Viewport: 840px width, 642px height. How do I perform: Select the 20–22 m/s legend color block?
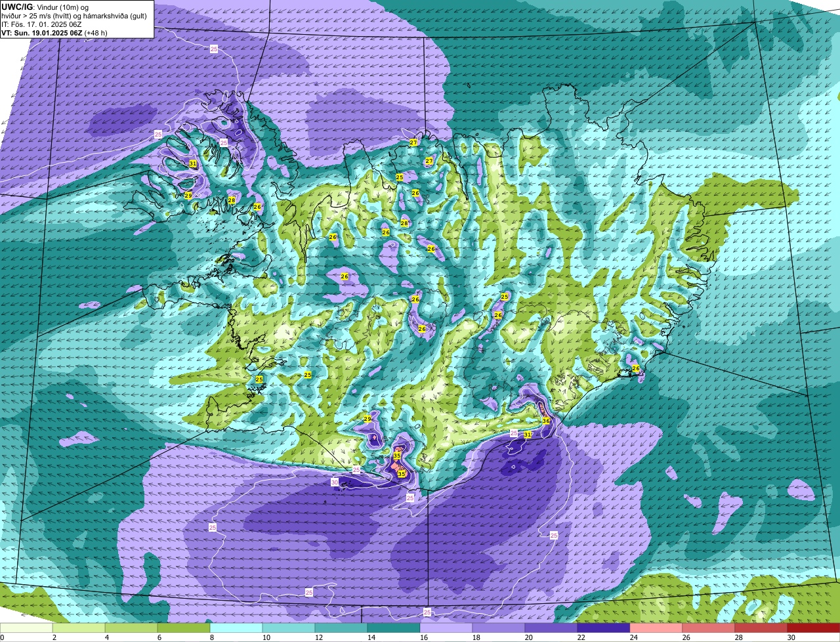(551, 628)
